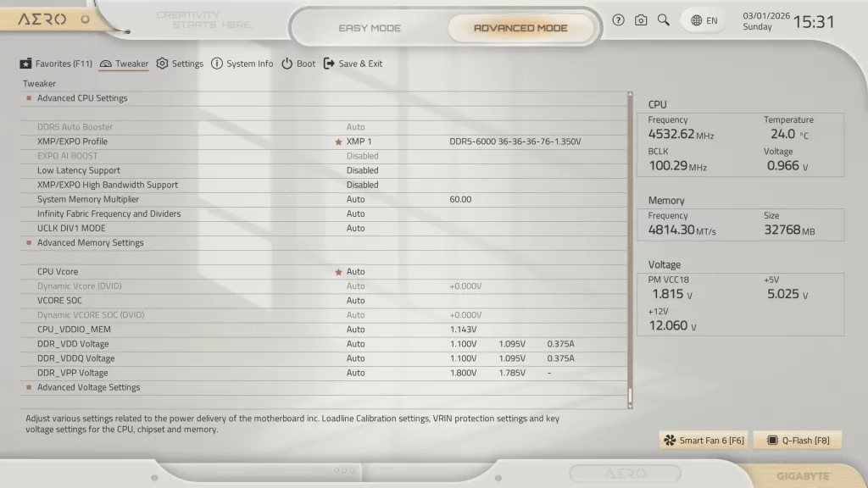This screenshot has height=488, width=868.
Task: Launch Smart Fan 6 utility
Action: (703, 440)
